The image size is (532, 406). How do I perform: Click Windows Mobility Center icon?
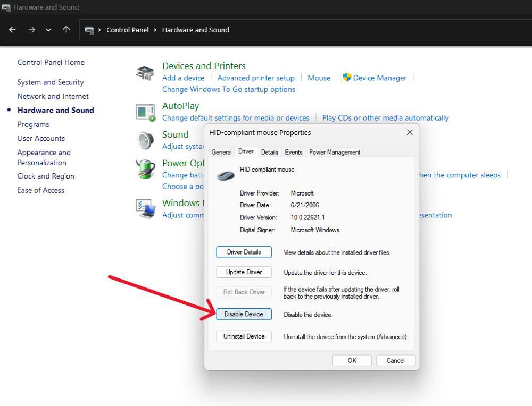[x=146, y=209]
